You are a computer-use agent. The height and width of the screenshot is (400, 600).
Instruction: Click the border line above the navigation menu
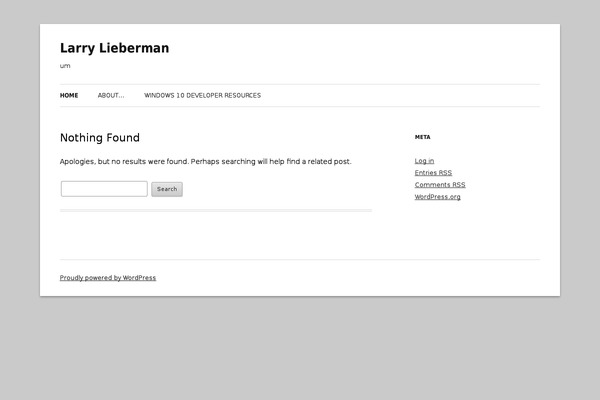(x=300, y=85)
